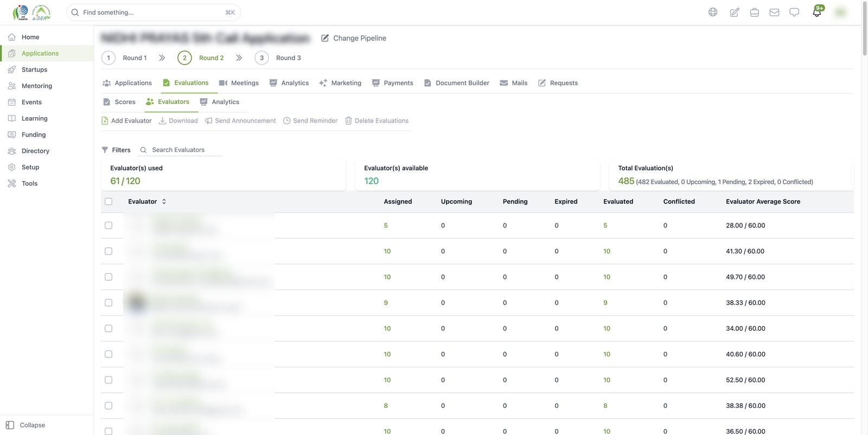Open notifications bell icon

[x=817, y=11]
